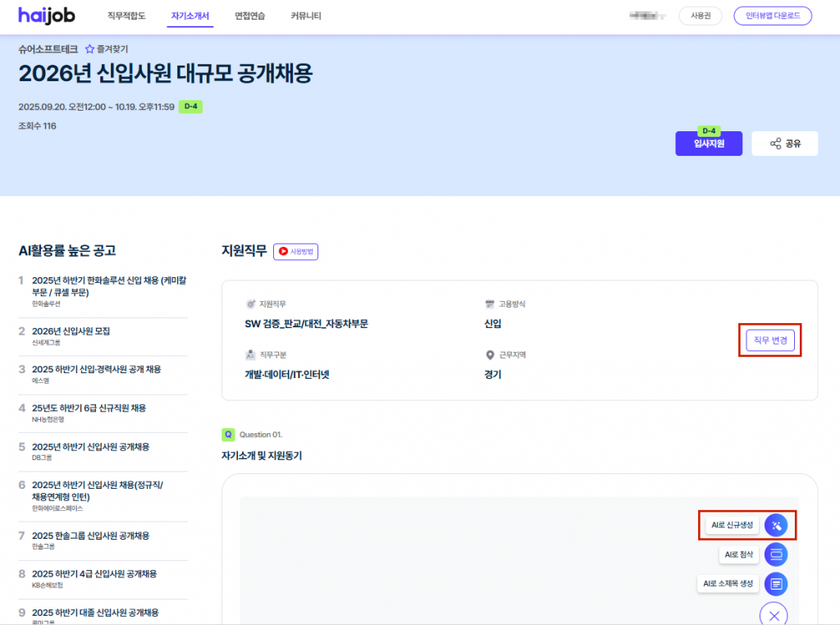Click the AI로 소제목 생성 round icon

click(776, 584)
